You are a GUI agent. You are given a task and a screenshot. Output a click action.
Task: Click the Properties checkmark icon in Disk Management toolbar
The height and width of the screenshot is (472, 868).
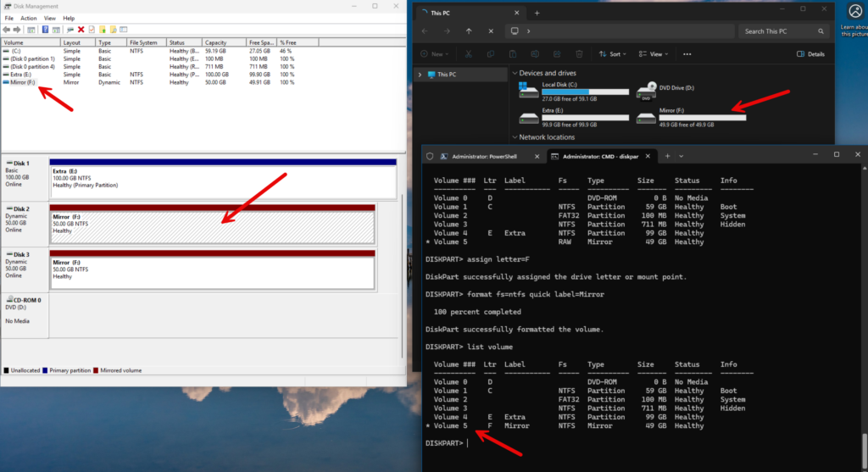coord(92,30)
